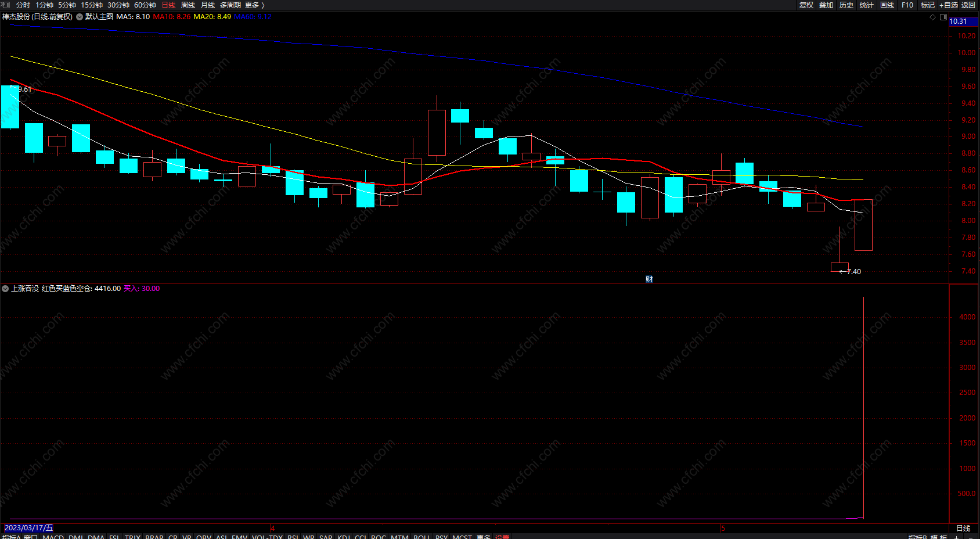The width and height of the screenshot is (980, 539).
Task: Select the 5分钟 period
Action: click(x=67, y=5)
